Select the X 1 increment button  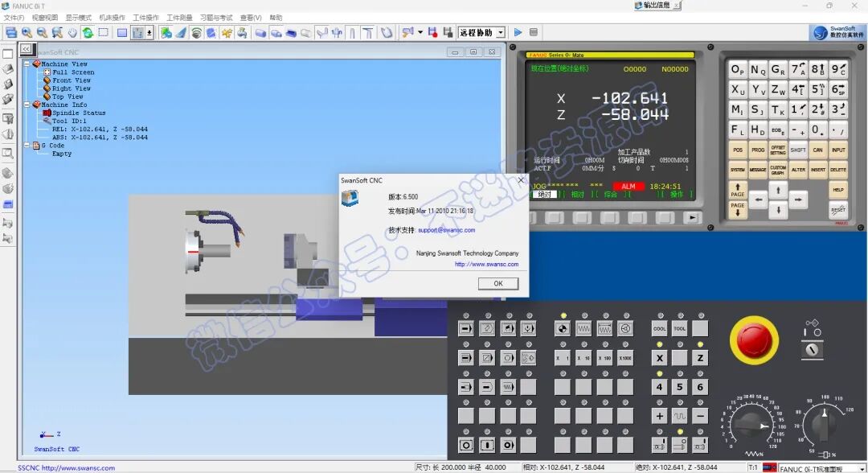(x=563, y=358)
